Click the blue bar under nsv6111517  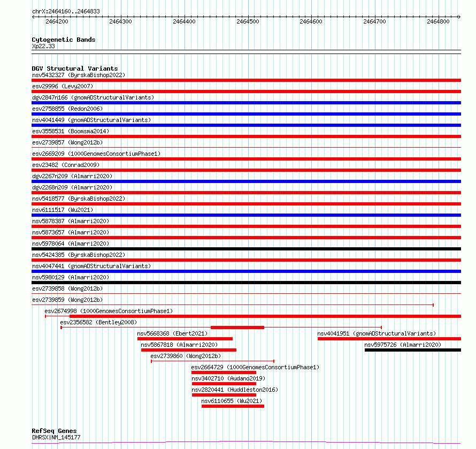point(246,215)
